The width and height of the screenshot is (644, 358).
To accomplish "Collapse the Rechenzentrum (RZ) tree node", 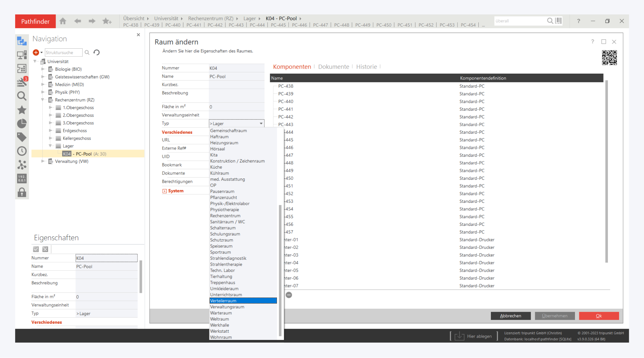I will coord(43,100).
